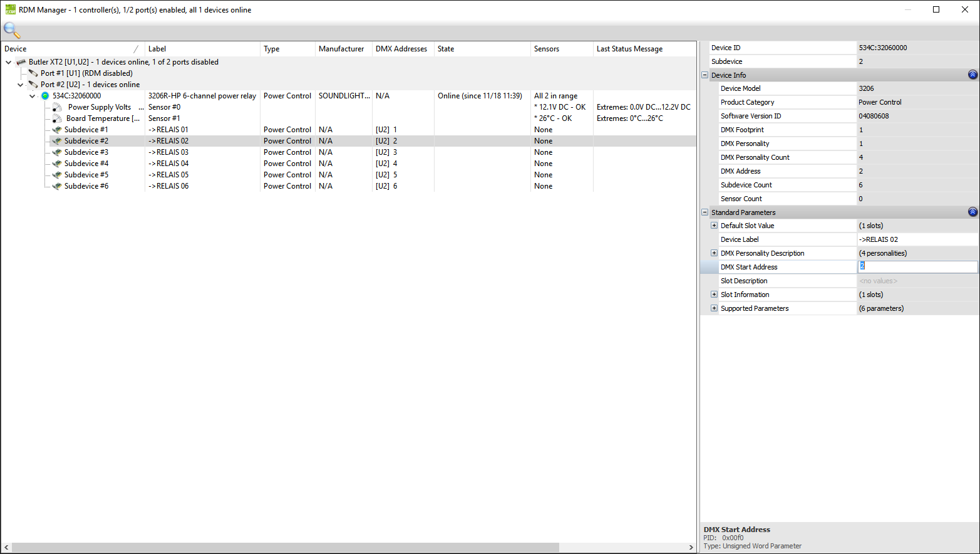The height and width of the screenshot is (554, 980).
Task: Click the Subdevice #4 board icon
Action: 57,164
